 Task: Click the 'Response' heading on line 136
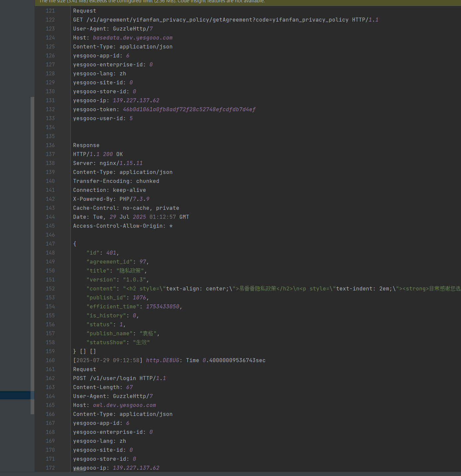(86, 145)
